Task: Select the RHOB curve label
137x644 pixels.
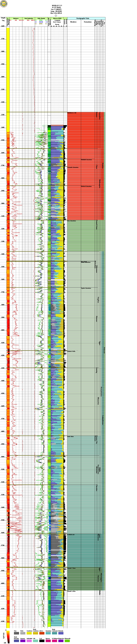Action: pyautogui.click(x=41, y=22)
